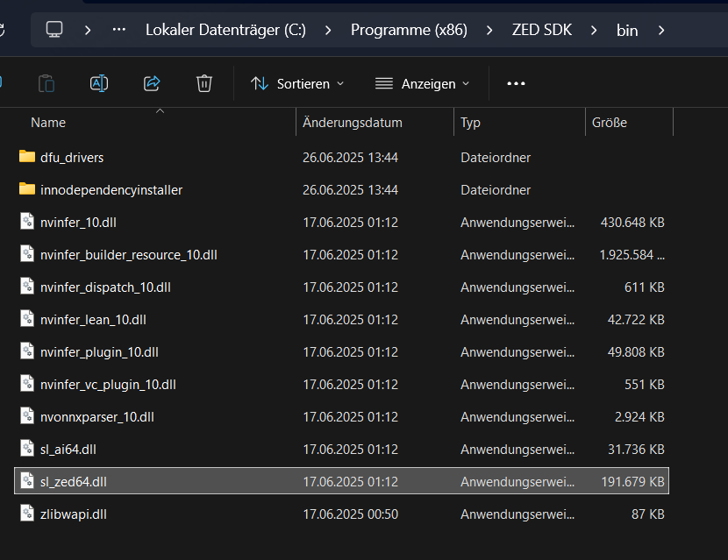Expand chevron after the monitor icon
Screen dimensions: 728x560
[88, 30]
